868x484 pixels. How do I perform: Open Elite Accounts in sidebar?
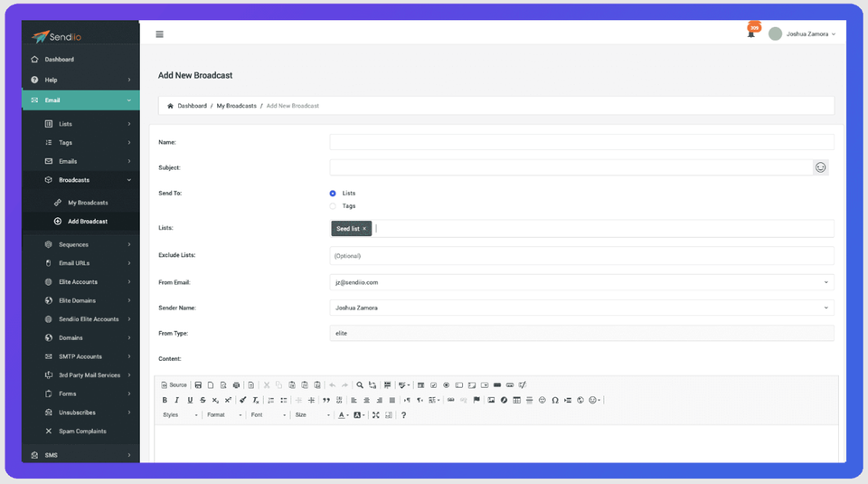(x=80, y=282)
